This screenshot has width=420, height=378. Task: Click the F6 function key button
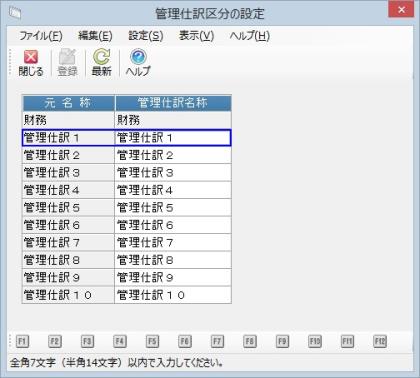point(185,341)
